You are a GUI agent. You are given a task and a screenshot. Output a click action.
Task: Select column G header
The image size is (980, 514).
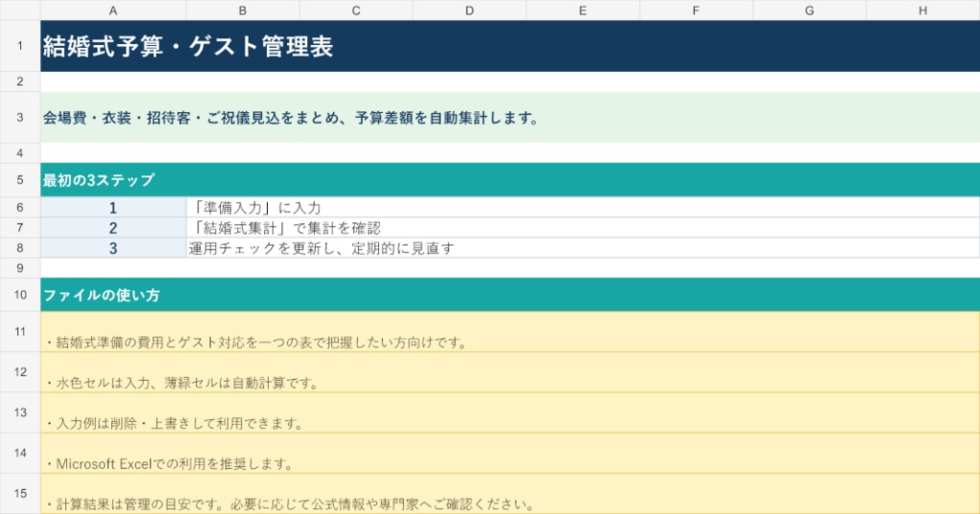(810, 10)
